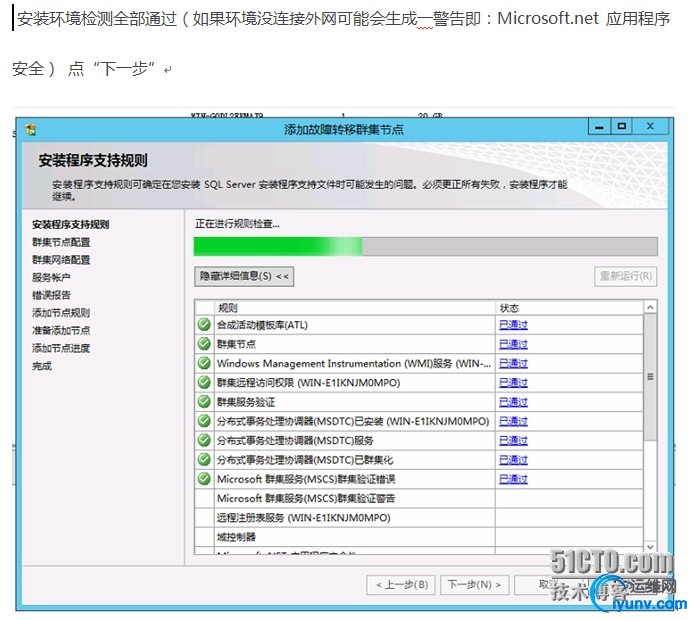Maximize the 添加故障转移群集节点 window
The width and height of the screenshot is (693, 620).
point(621,126)
